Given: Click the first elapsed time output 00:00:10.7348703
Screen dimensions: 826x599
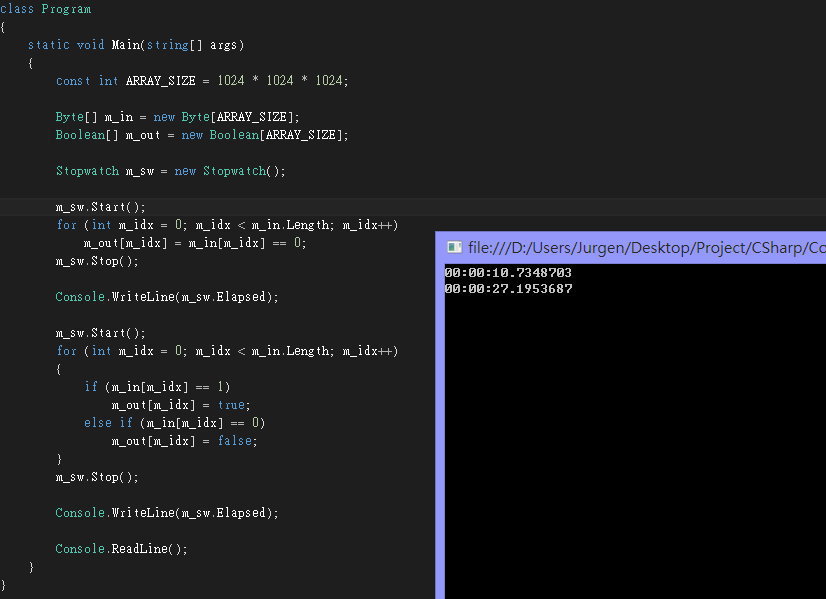Looking at the screenshot, I should click(x=508, y=272).
